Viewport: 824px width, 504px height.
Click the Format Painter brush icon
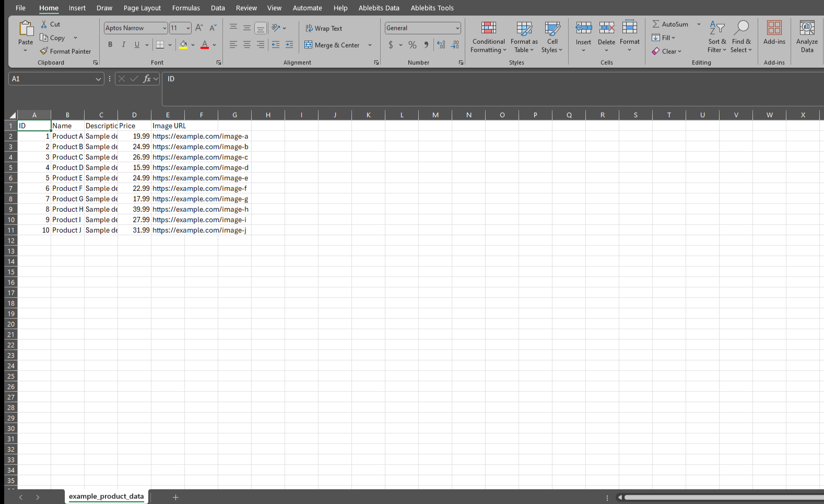click(x=44, y=51)
